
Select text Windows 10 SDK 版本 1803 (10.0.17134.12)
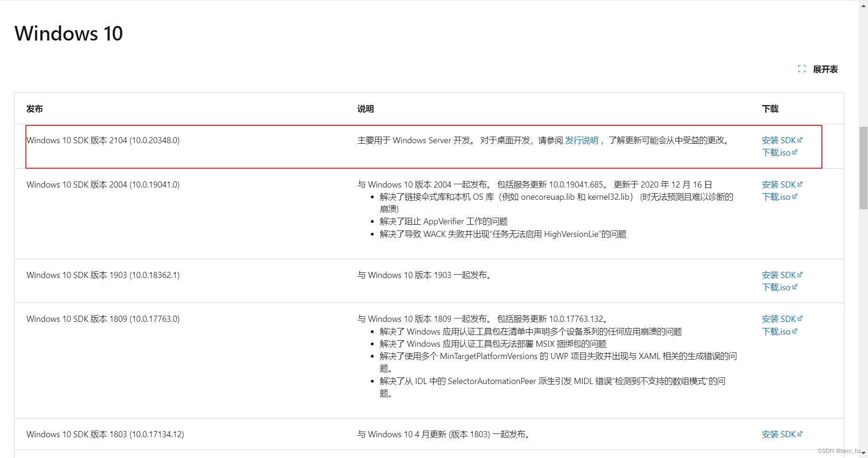tap(105, 434)
